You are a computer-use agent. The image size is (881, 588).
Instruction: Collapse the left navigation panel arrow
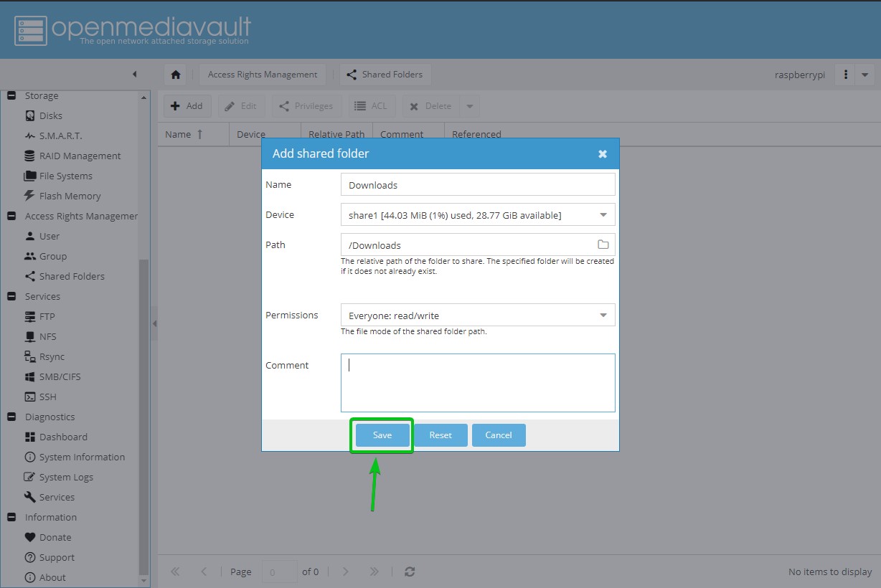click(x=134, y=75)
